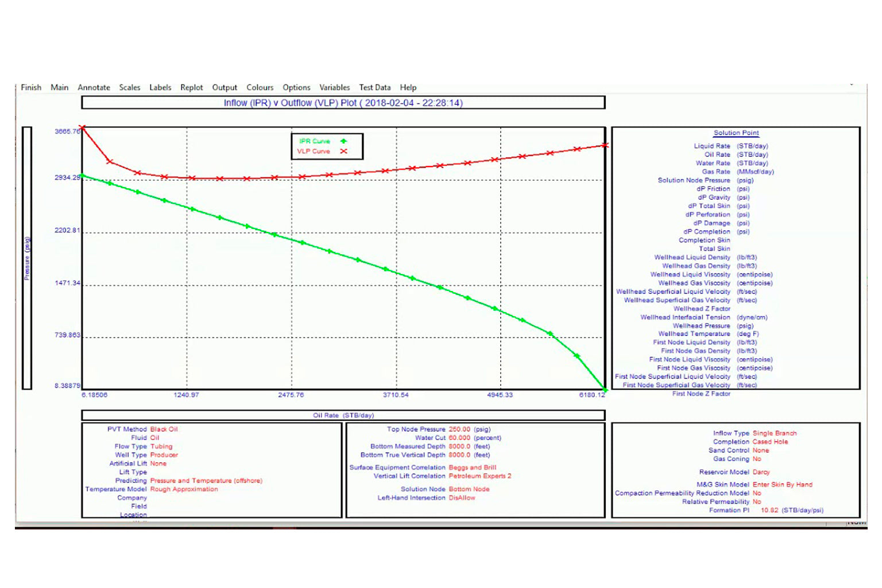This screenshot has height=588, width=882.
Task: Click the Formation PI 10.82 value
Action: pyautogui.click(x=769, y=510)
